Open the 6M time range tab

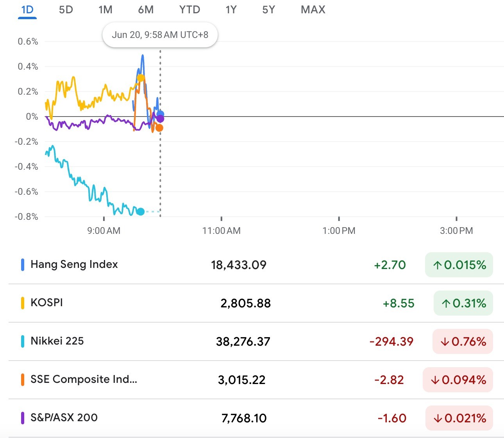[146, 9]
